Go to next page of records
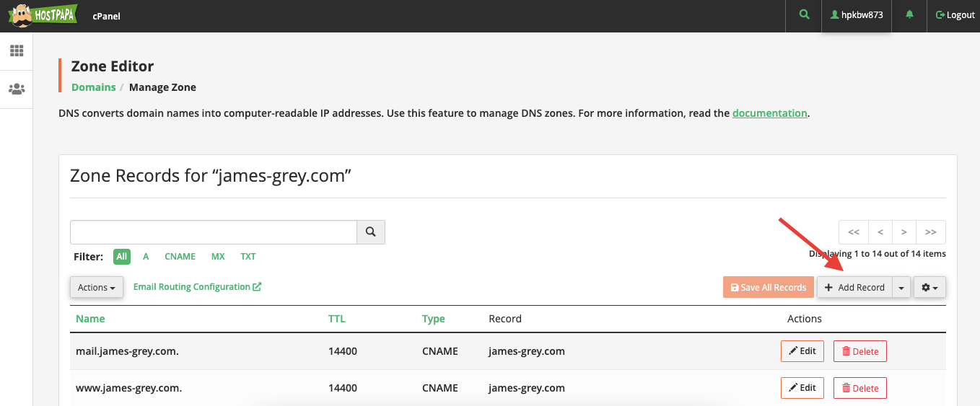Viewport: 980px width, 406px height. pyautogui.click(x=904, y=232)
